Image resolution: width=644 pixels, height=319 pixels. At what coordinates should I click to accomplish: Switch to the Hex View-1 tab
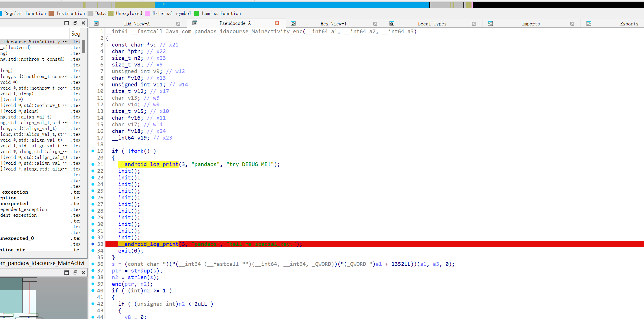click(333, 24)
